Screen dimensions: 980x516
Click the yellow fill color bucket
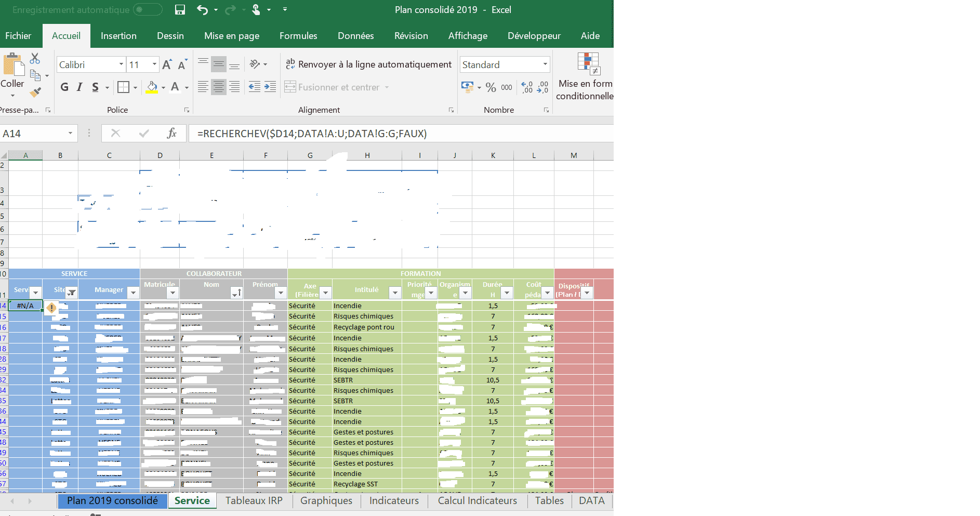pos(151,87)
